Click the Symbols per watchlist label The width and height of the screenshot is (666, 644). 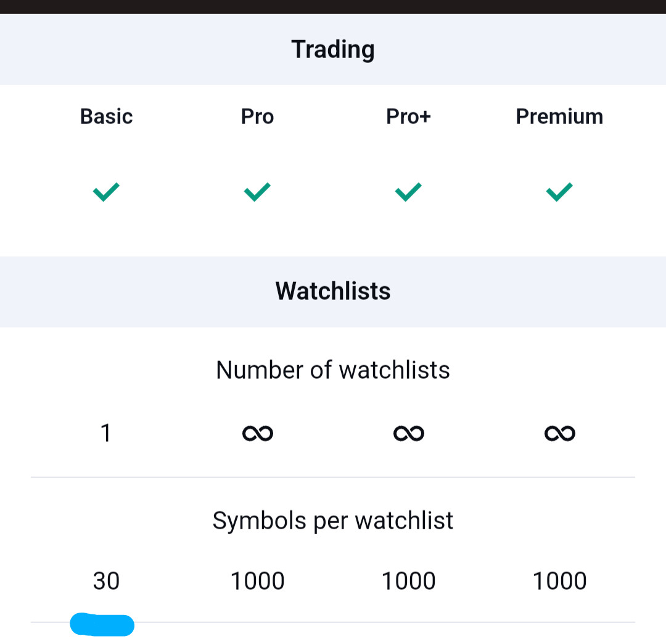point(333,521)
